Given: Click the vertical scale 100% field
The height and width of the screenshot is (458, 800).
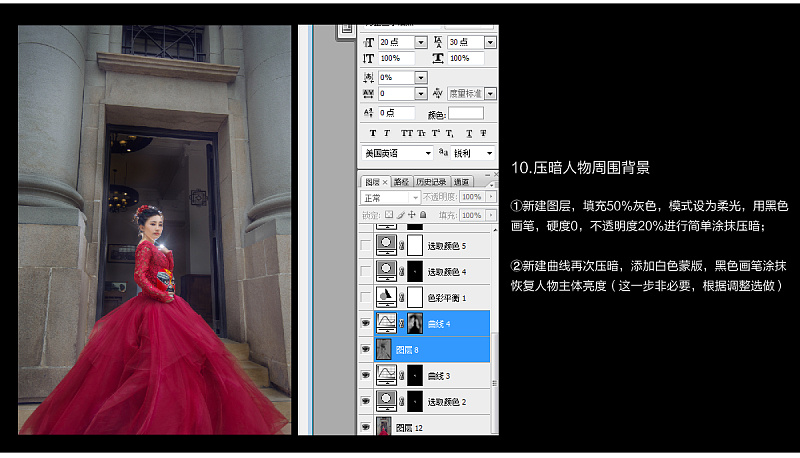Looking at the screenshot, I should point(396,59).
